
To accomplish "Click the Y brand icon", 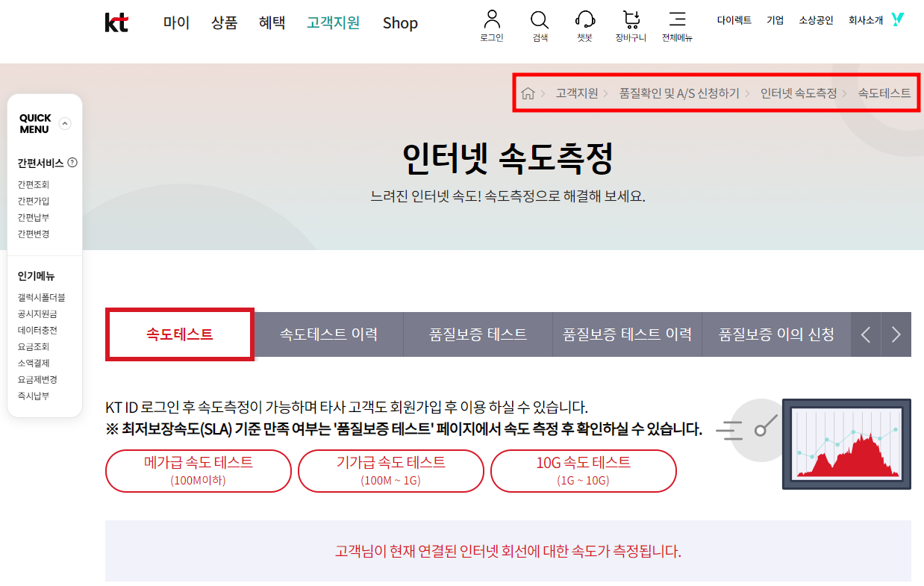I will (x=898, y=19).
